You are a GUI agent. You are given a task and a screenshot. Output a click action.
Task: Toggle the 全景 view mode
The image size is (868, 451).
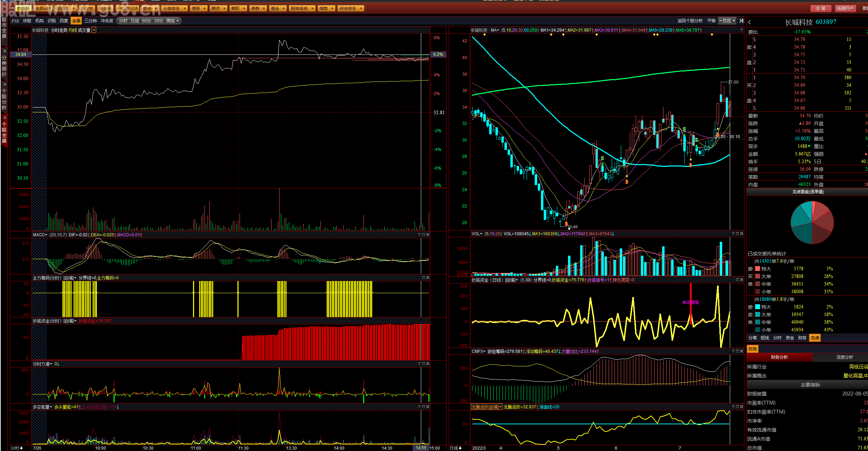76,21
